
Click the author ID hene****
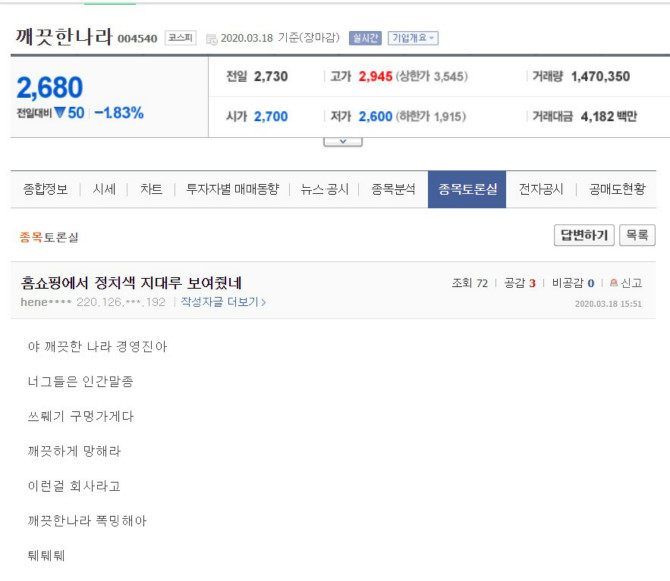coord(46,302)
